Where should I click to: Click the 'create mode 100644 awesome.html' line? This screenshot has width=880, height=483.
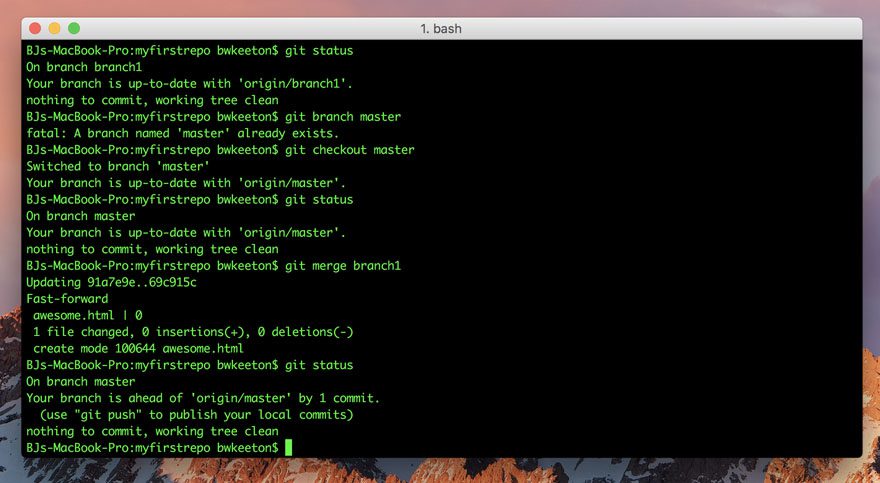coord(138,348)
